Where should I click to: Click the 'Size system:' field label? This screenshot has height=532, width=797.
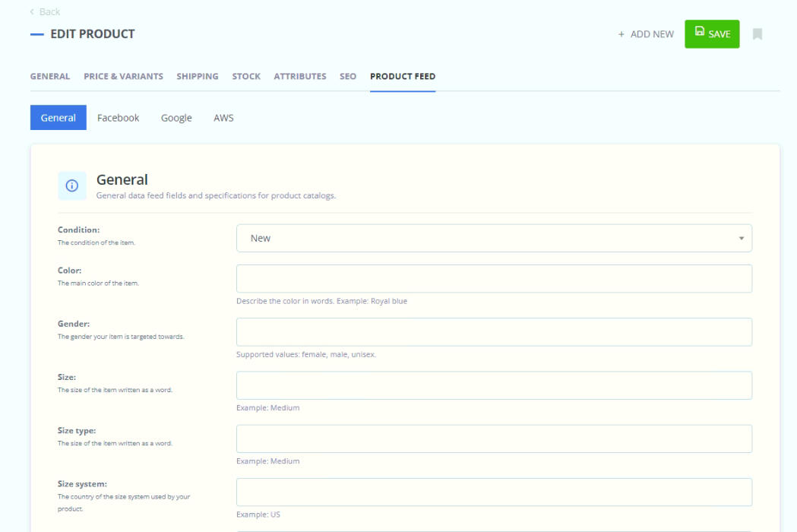pyautogui.click(x=82, y=484)
